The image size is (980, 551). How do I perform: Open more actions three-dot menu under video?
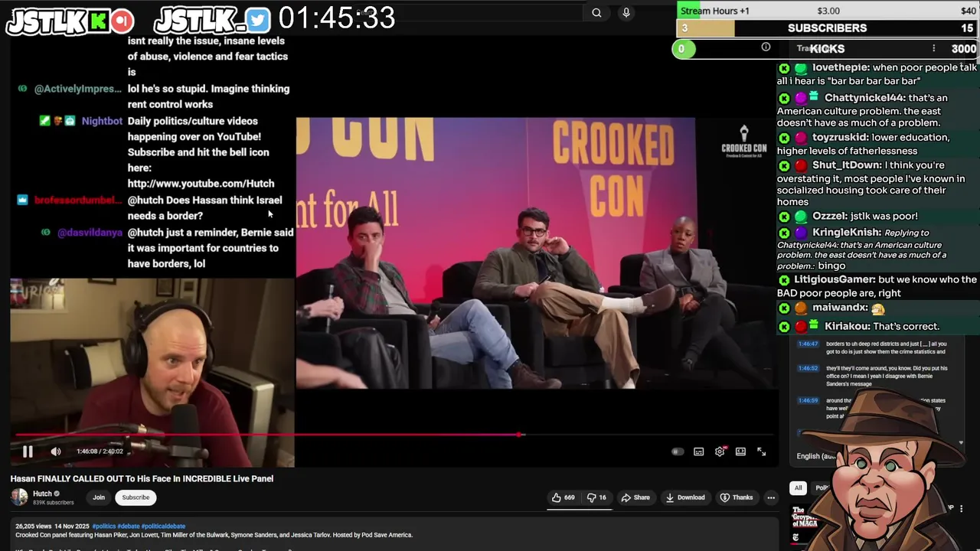[771, 497]
